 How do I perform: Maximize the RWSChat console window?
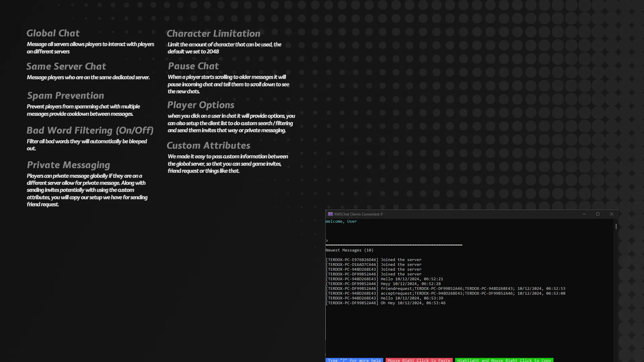pos(598,214)
